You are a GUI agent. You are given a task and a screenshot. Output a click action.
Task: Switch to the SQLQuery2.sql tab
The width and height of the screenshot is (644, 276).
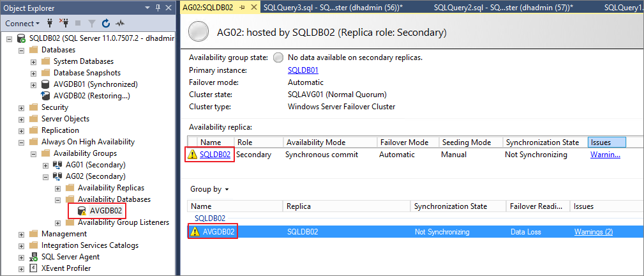[x=503, y=8]
